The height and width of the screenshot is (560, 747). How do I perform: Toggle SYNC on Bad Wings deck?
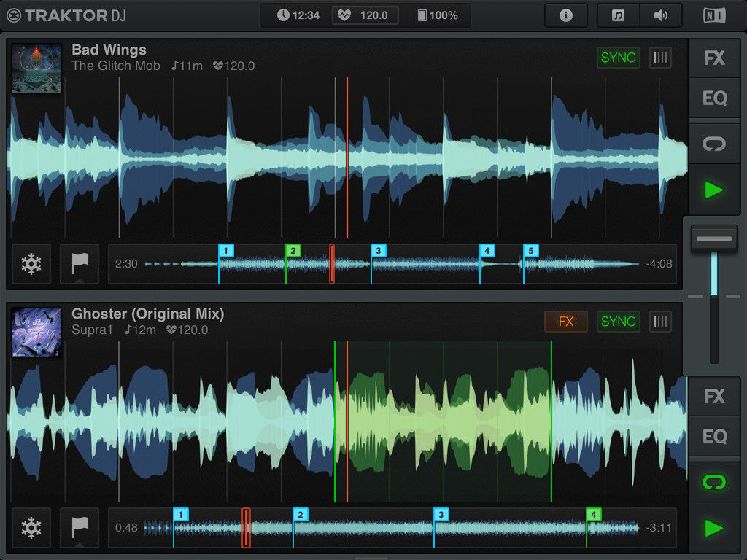(618, 58)
